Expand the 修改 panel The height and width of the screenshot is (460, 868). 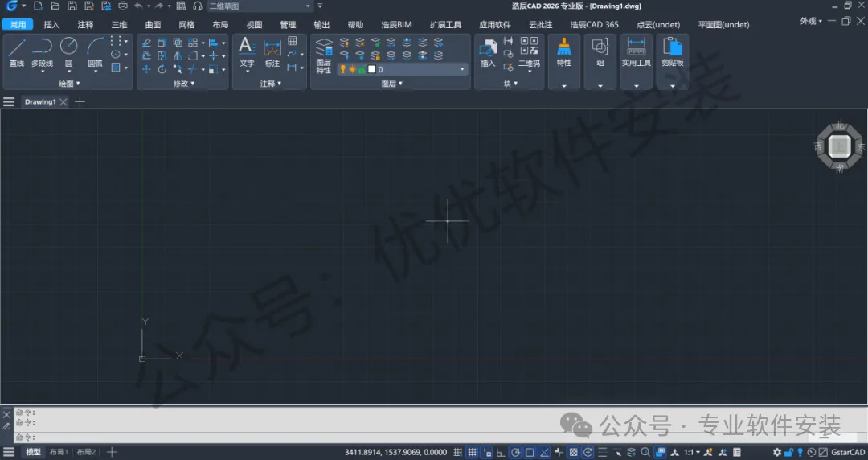[x=184, y=84]
